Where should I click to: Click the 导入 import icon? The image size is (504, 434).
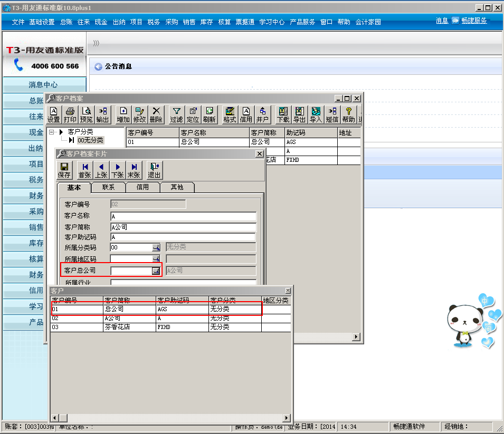coord(316,114)
